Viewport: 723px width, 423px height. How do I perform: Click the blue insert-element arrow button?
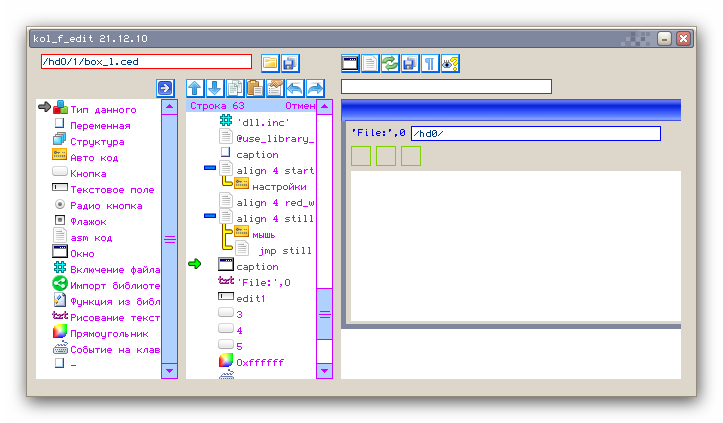(x=166, y=88)
